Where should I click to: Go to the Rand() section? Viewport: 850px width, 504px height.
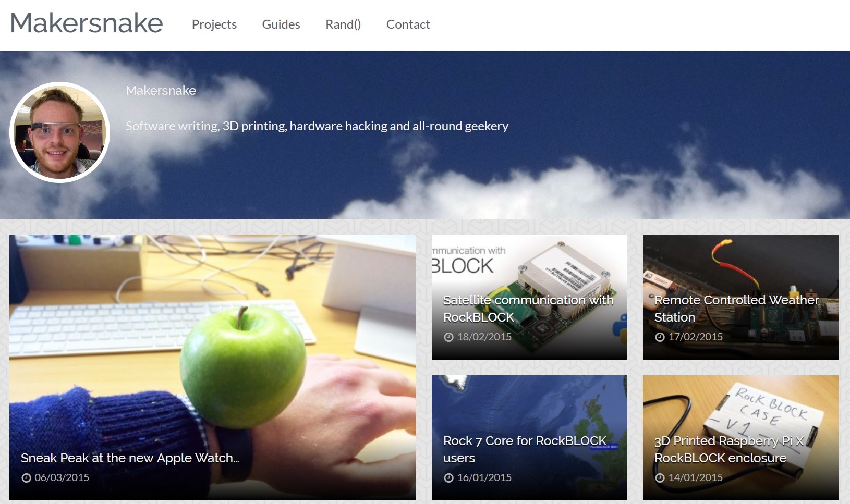[x=343, y=24]
